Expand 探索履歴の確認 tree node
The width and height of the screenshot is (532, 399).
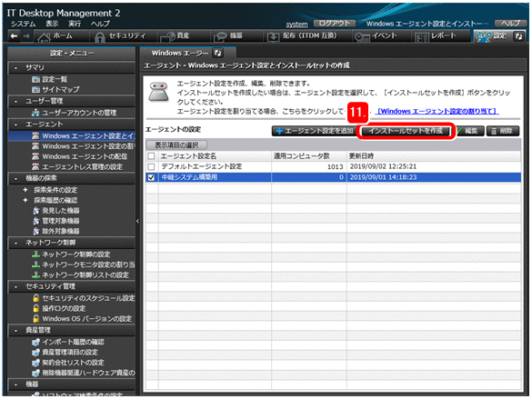point(25,200)
